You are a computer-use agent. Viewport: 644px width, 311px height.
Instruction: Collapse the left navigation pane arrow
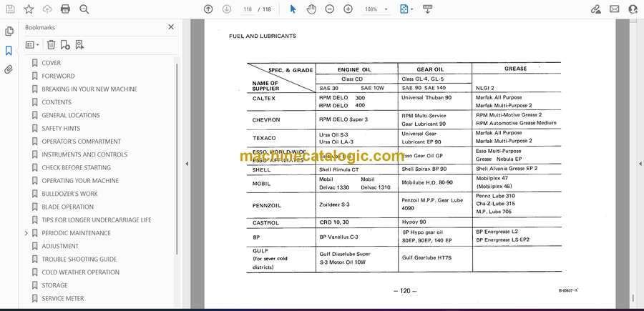click(187, 164)
